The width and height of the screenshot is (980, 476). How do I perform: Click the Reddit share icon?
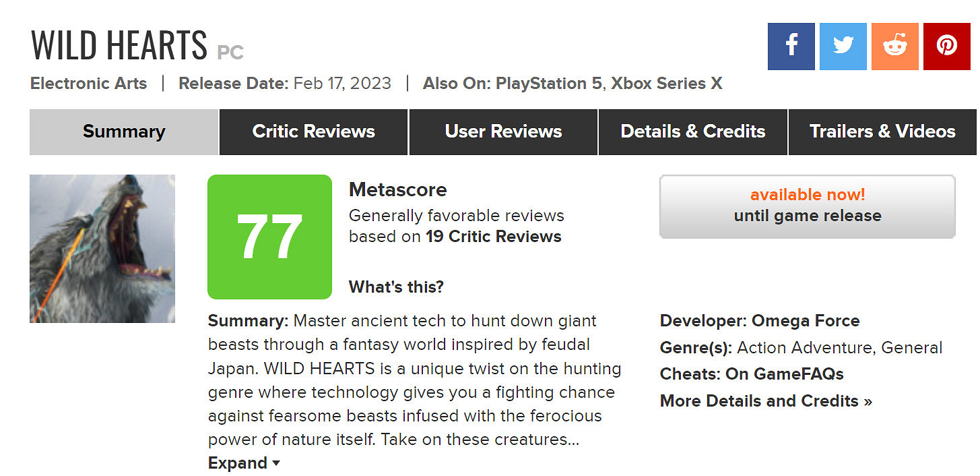coord(894,47)
